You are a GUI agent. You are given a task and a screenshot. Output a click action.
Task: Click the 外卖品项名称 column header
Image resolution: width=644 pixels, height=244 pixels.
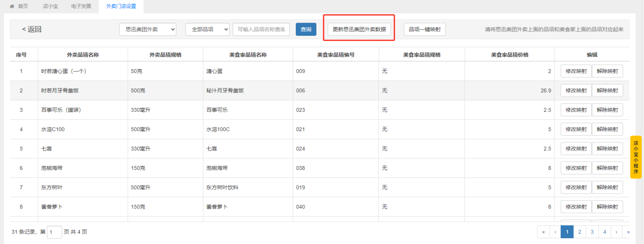(83, 55)
